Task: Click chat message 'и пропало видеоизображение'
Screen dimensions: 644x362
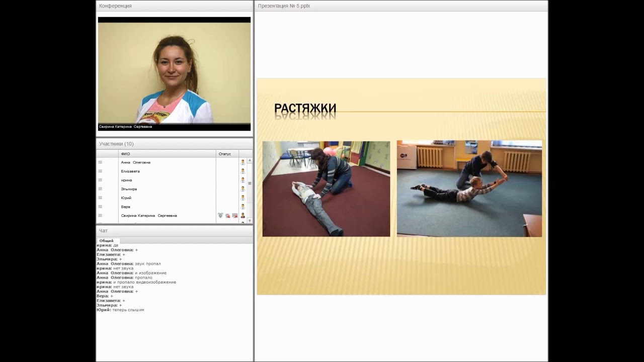Action: click(144, 282)
